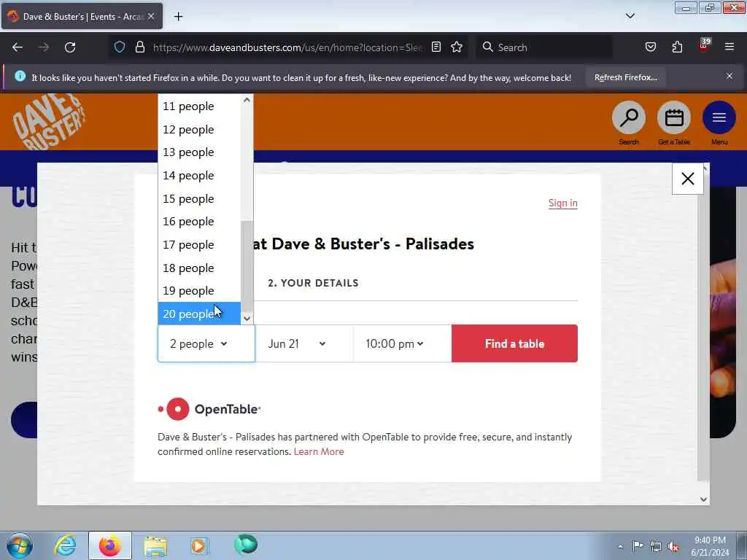Open the Firefox extensions puzzle icon
Viewport: 747px width, 560px height.
[677, 47]
